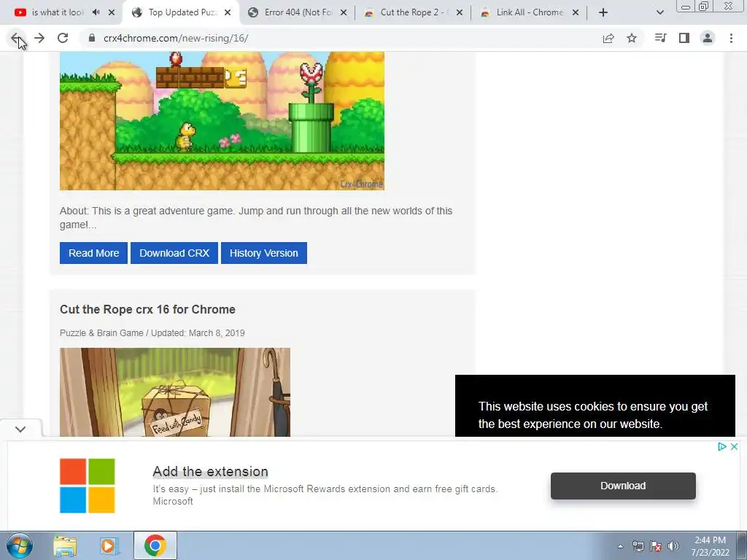747x560 pixels.
Task: Collapse the bottom ad with chevron
Action: (20, 429)
